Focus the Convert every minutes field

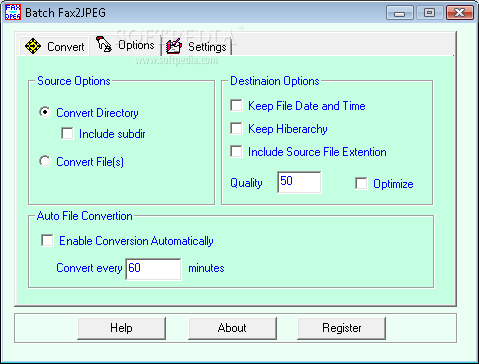153,269
